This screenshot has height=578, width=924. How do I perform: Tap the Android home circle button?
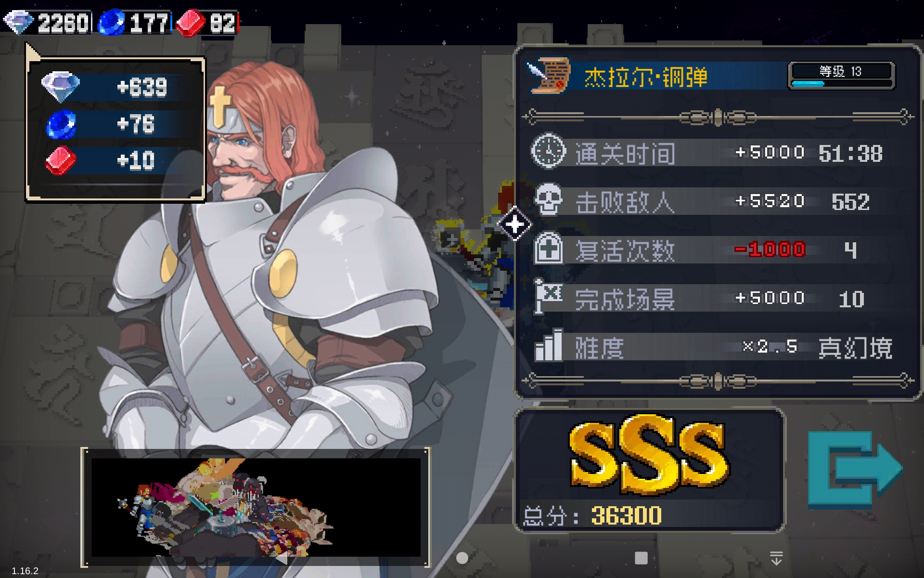tap(462, 558)
